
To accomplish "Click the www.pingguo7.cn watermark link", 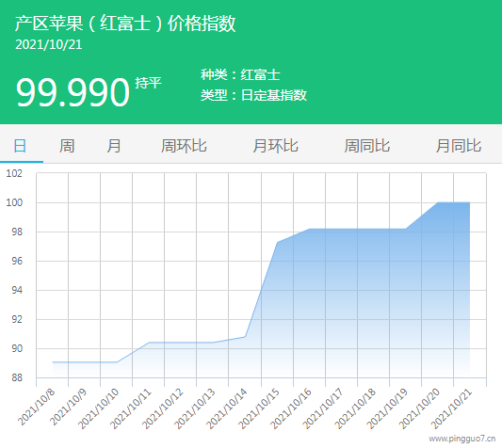I will pos(462,439).
